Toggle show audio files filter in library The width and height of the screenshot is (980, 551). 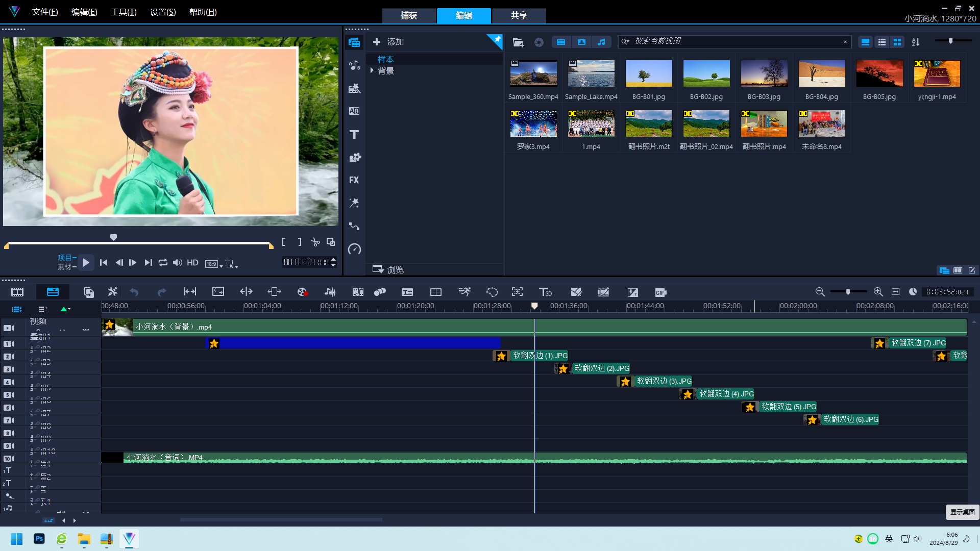pyautogui.click(x=602, y=42)
